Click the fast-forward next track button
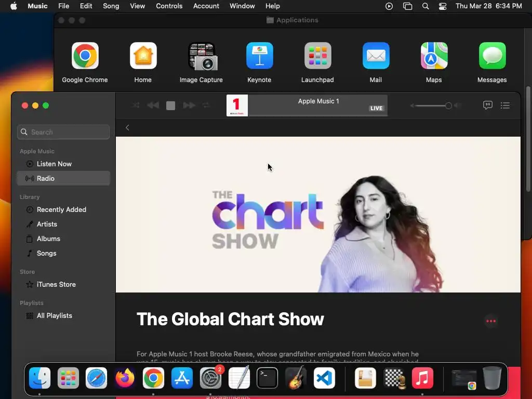 189,105
